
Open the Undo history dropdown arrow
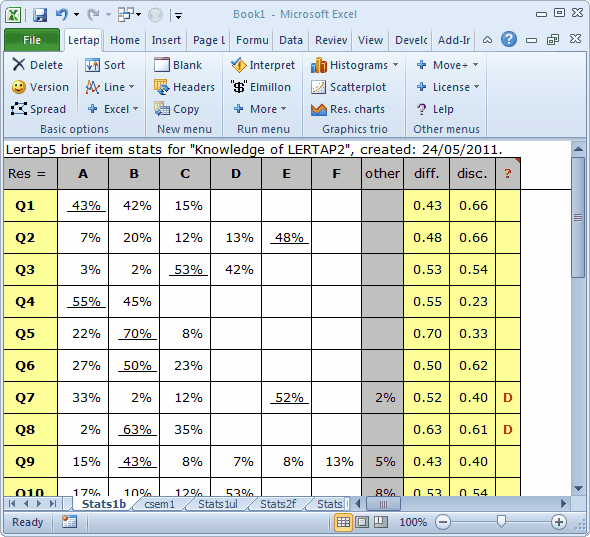(x=76, y=15)
